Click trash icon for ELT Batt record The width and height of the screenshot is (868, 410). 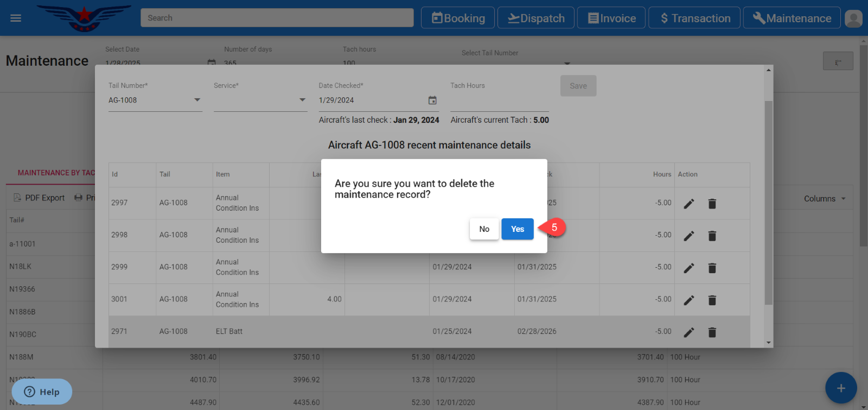[712, 332]
